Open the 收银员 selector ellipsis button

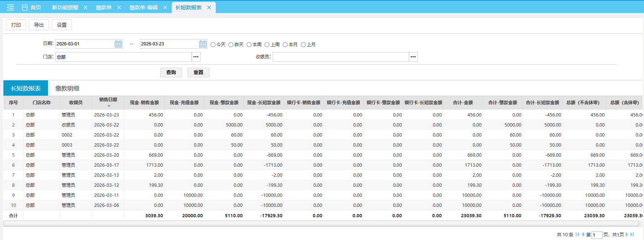tap(413, 57)
